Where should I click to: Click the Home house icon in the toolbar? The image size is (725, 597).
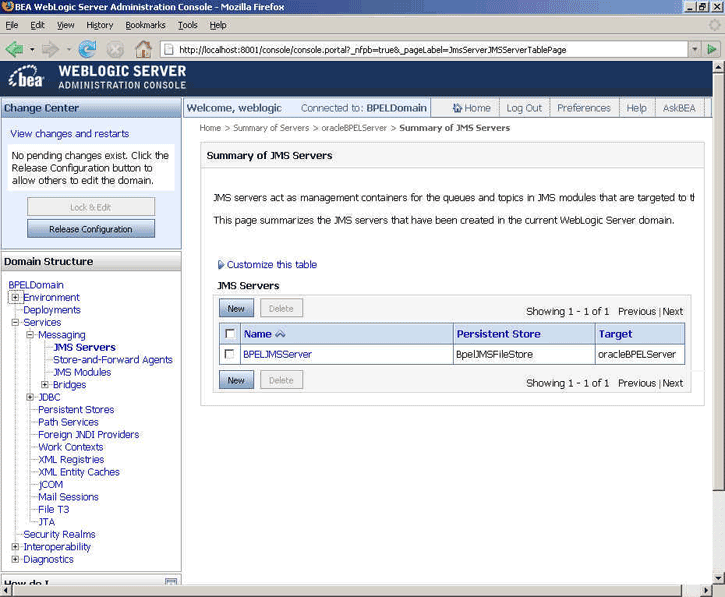(x=457, y=108)
